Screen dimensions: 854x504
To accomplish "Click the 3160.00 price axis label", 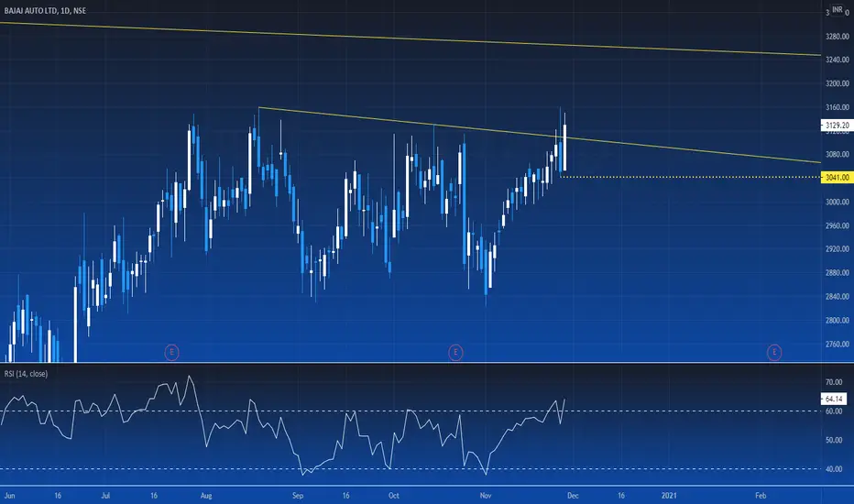I will click(838, 107).
